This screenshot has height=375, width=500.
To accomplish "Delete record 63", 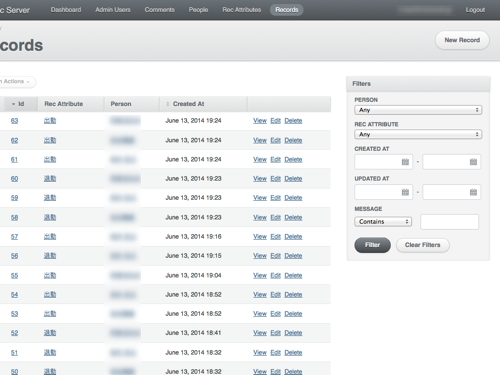I will [293, 121].
